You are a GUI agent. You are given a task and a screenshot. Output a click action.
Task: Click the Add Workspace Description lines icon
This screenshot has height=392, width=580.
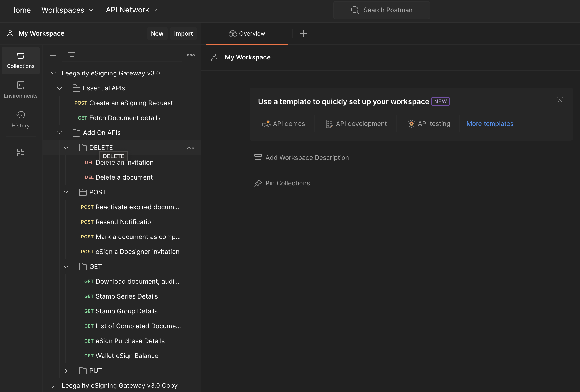click(x=258, y=158)
